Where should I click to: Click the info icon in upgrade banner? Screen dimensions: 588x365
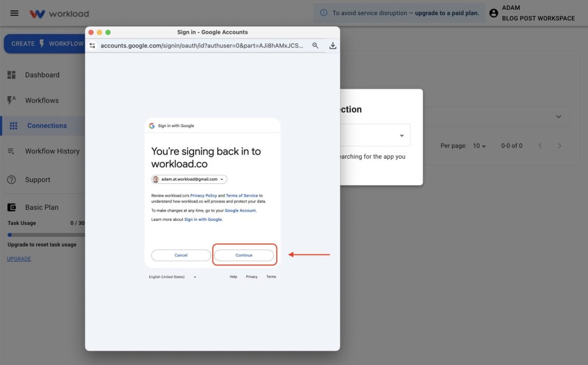323,13
